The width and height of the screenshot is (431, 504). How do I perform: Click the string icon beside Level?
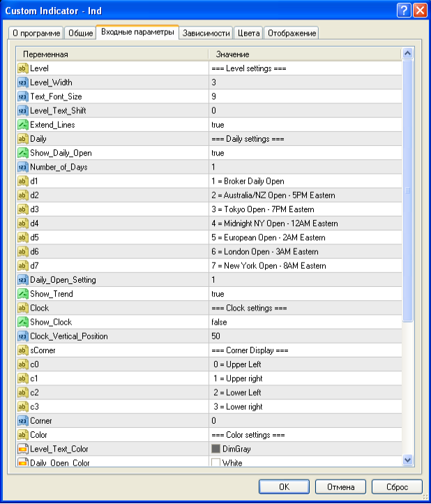(22, 68)
